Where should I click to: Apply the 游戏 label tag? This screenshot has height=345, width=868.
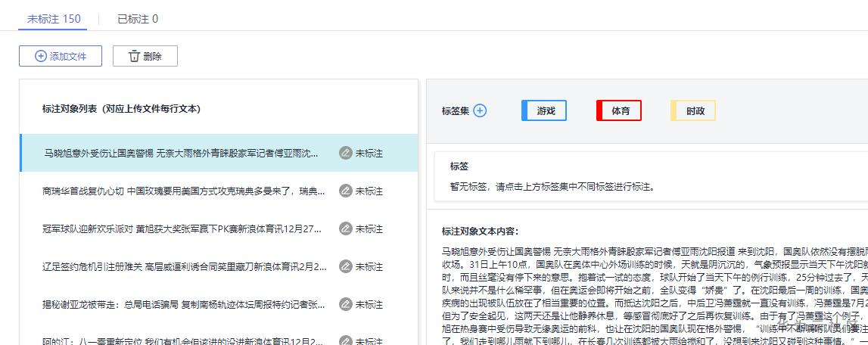544,110
